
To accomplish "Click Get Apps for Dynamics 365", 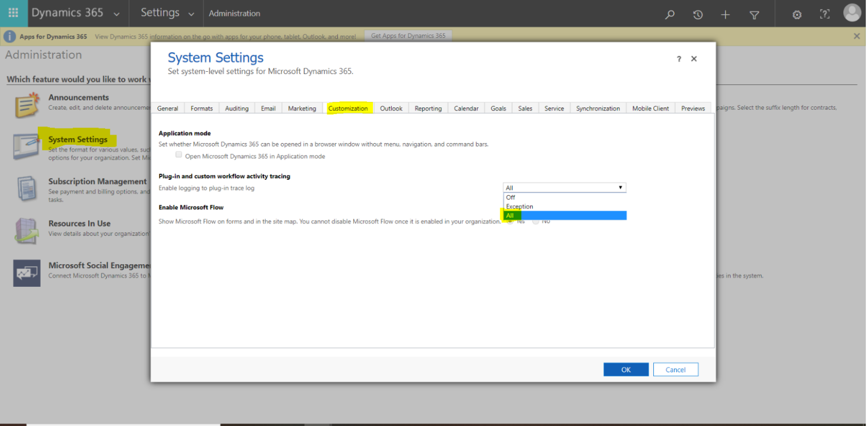I will [x=408, y=35].
